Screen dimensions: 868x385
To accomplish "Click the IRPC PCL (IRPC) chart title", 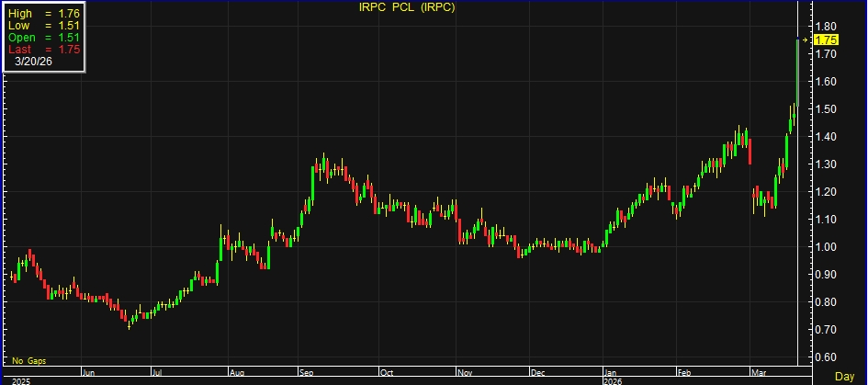I will [x=407, y=7].
